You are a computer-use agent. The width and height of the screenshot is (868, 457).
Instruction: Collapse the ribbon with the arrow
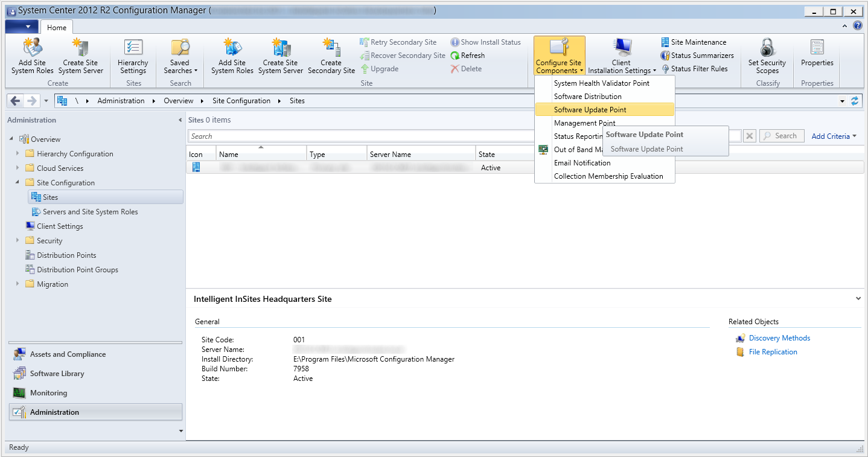tap(844, 26)
